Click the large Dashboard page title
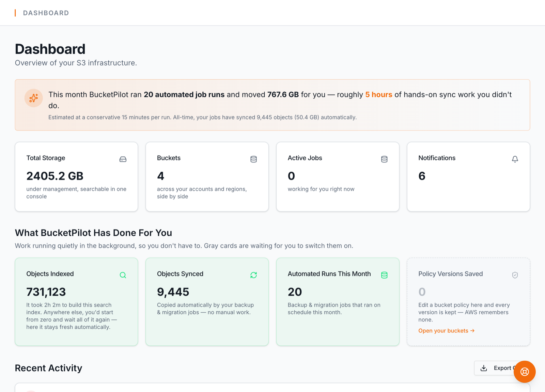545x392 pixels. coord(50,49)
